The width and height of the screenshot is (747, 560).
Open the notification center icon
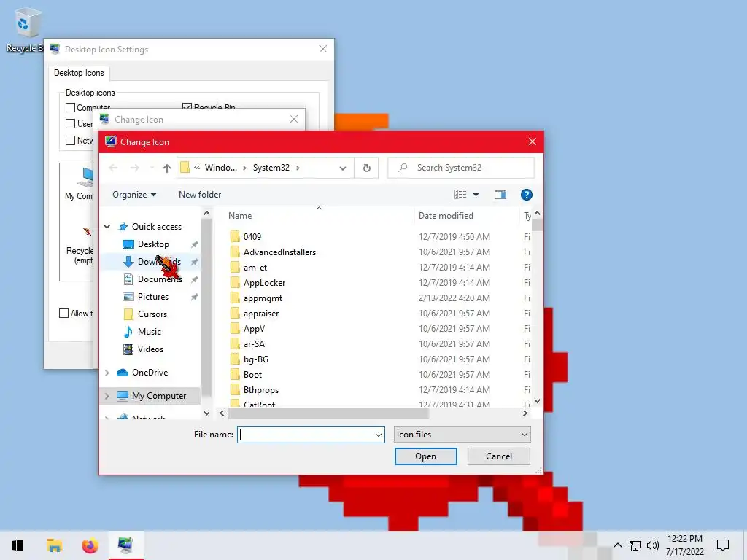pos(723,545)
